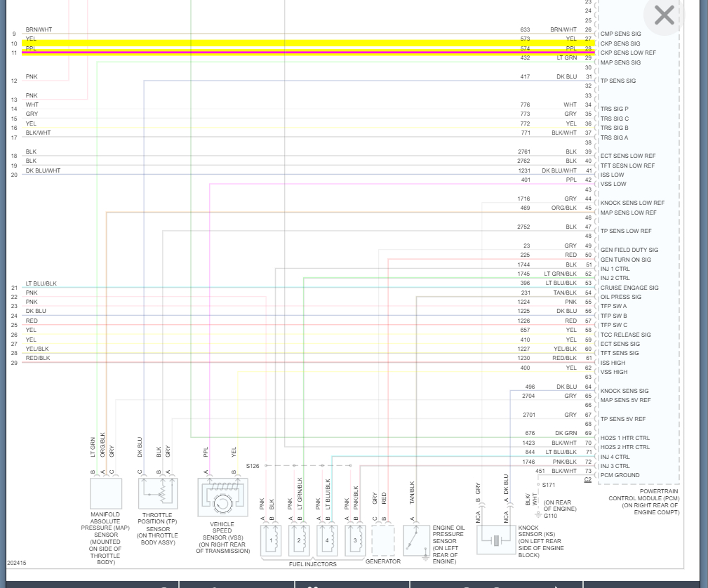Click the CMP SENS SIG pin label

(x=620, y=34)
